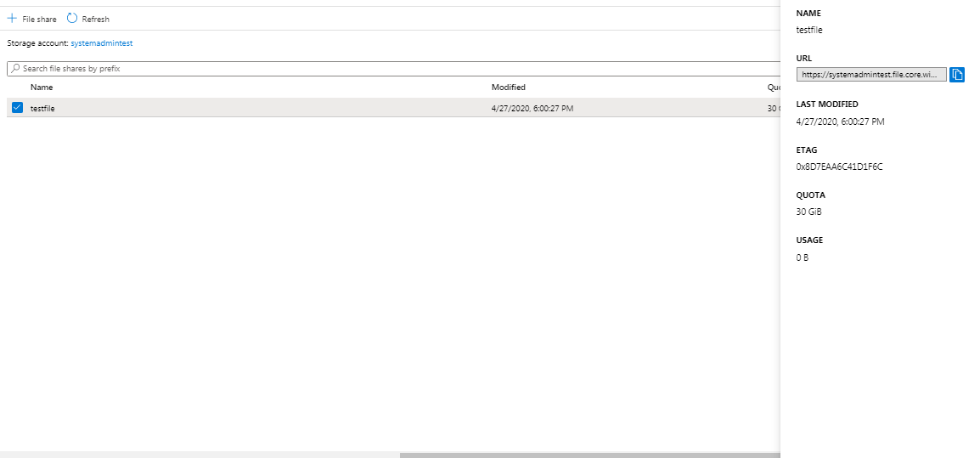Open the testfile file share row
The height and width of the screenshot is (458, 980).
(x=42, y=109)
